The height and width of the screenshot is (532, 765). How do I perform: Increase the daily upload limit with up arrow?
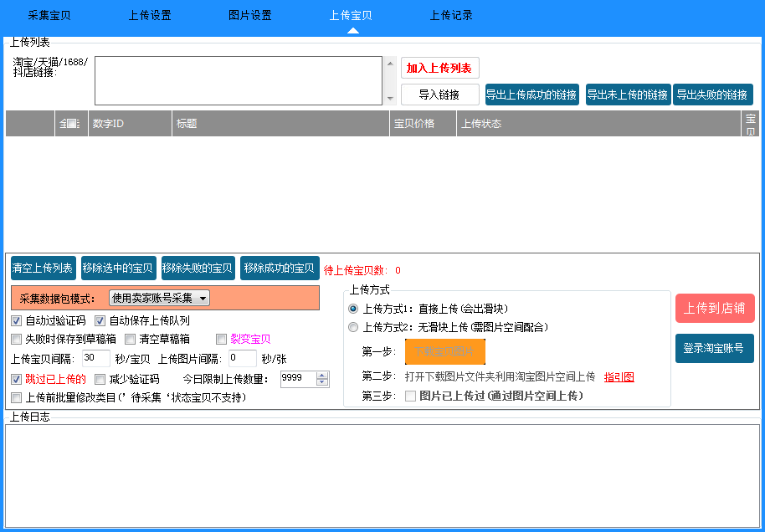tap(322, 376)
